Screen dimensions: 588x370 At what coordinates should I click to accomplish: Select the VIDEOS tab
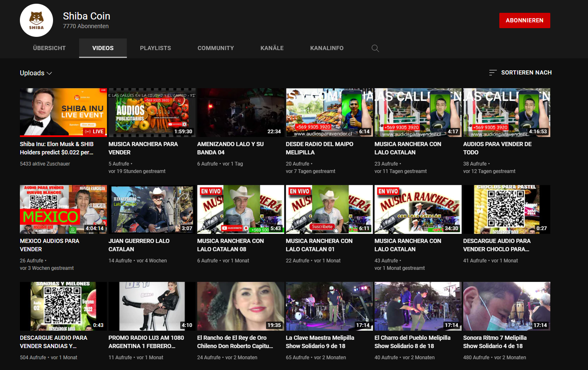click(x=103, y=48)
